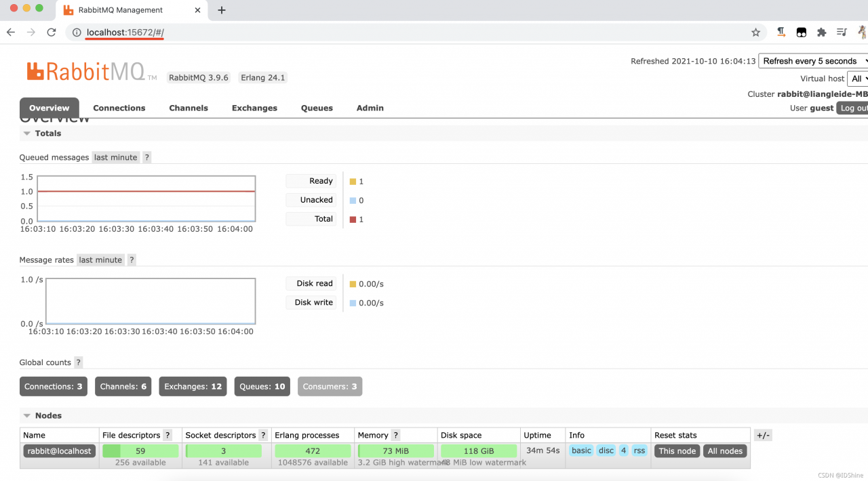868x481 pixels.
Task: Click the red Total legend swatch
Action: click(353, 219)
